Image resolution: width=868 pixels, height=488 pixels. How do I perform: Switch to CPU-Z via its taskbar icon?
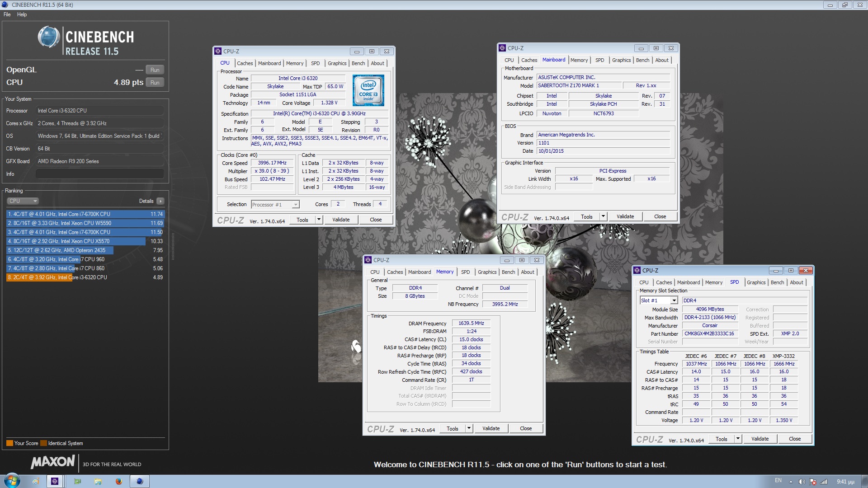(x=55, y=482)
